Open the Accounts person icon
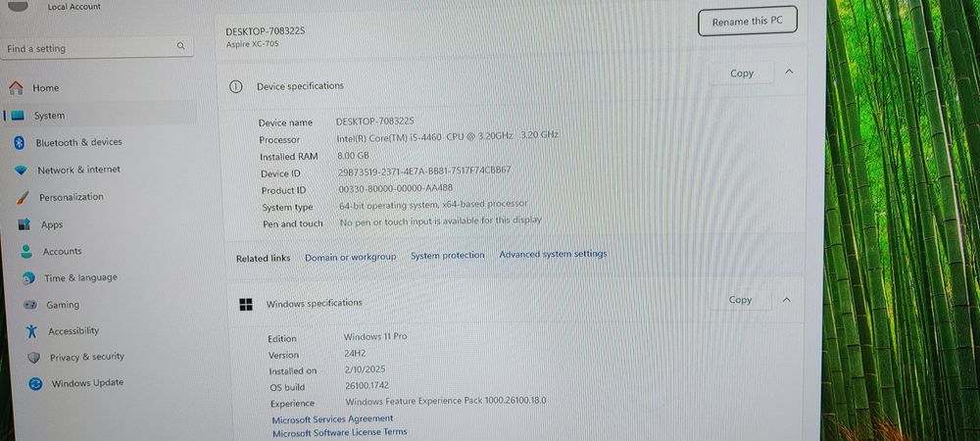Viewport: 980px width, 441px height. (26, 252)
